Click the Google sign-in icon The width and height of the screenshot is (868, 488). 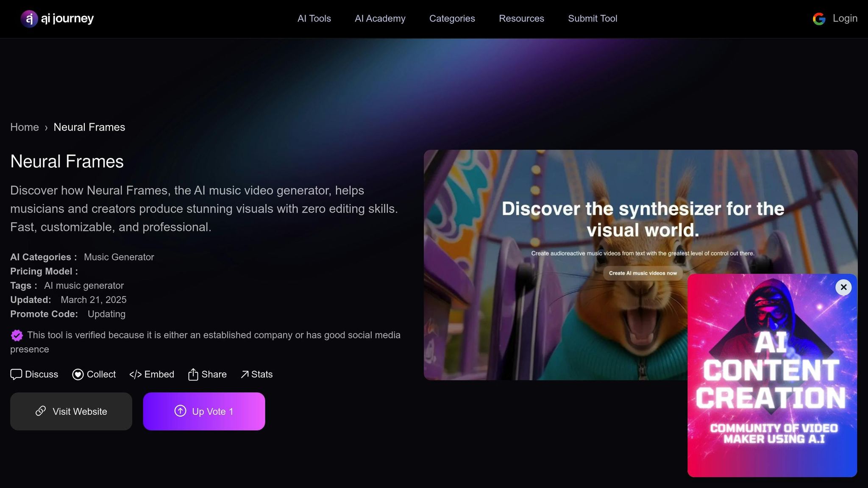pyautogui.click(x=819, y=19)
